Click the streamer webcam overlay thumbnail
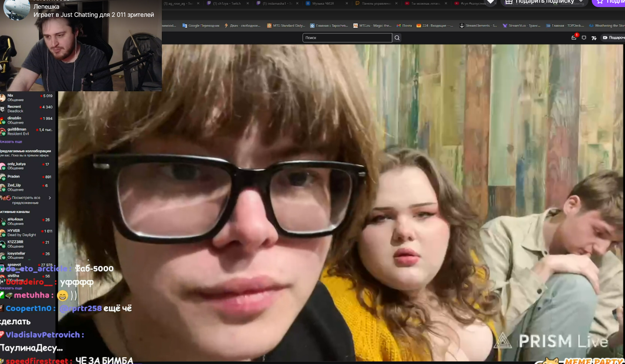Image resolution: width=625 pixels, height=364 pixels. coord(81,46)
